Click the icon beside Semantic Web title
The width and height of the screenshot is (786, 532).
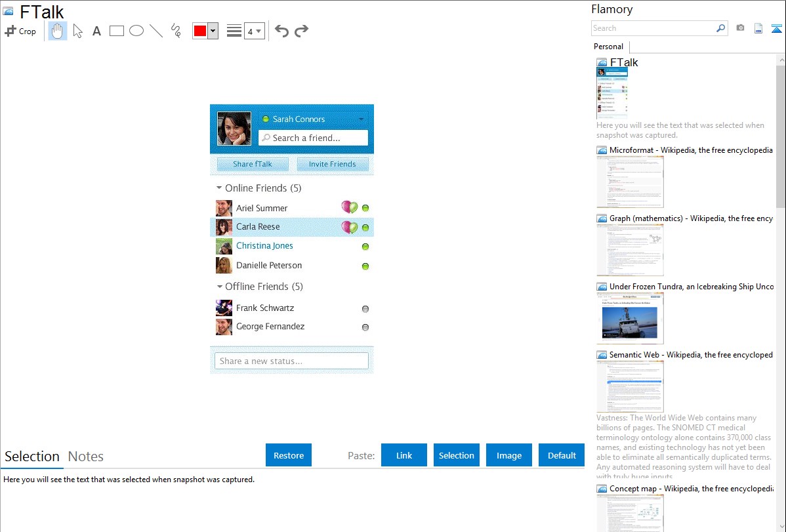click(602, 355)
